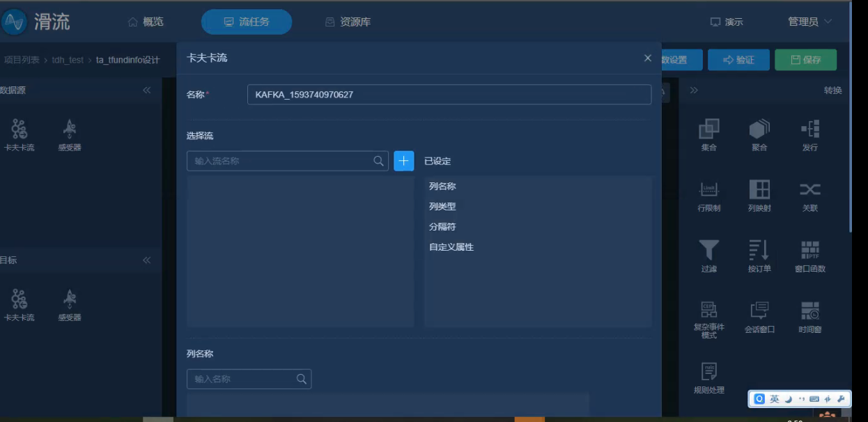This screenshot has width=868, height=422.
Task: Click the 感受器 icon under 目标
Action: coord(70,299)
